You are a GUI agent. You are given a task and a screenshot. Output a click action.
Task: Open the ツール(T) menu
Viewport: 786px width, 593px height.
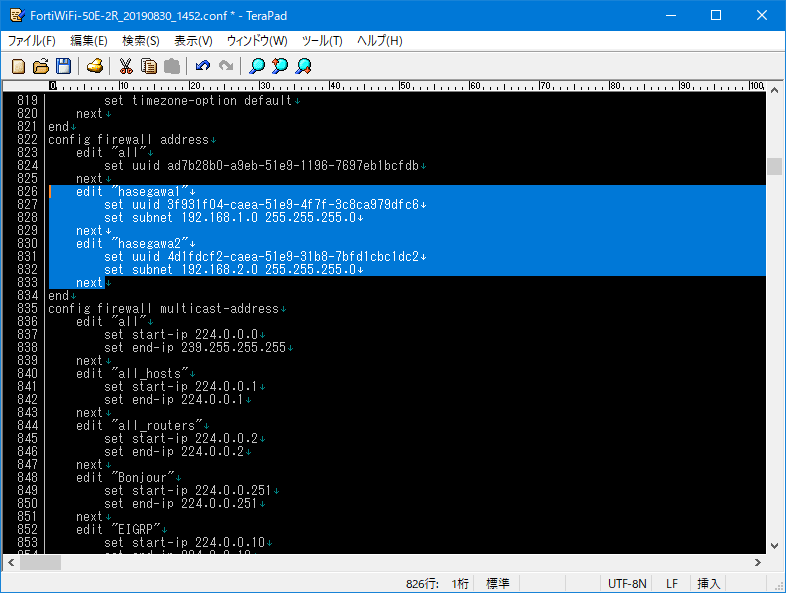322,41
